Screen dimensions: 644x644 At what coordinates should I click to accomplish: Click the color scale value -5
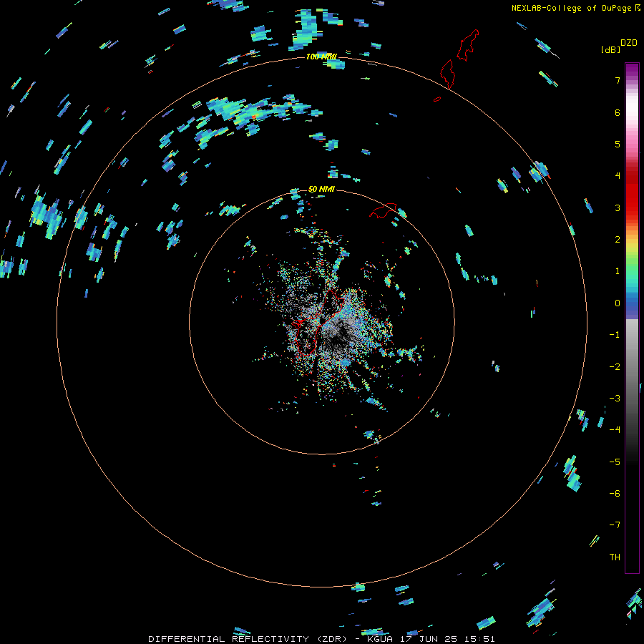[615, 462]
